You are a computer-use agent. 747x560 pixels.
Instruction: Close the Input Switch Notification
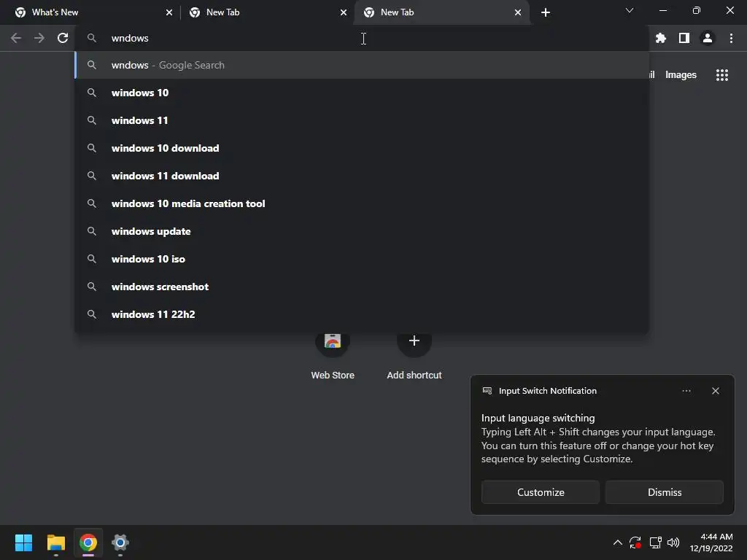coord(715,391)
